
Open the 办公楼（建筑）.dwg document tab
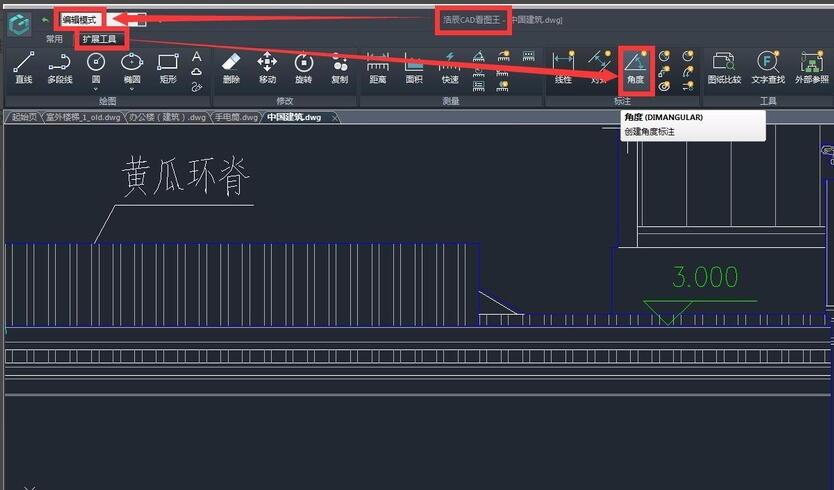[166, 117]
